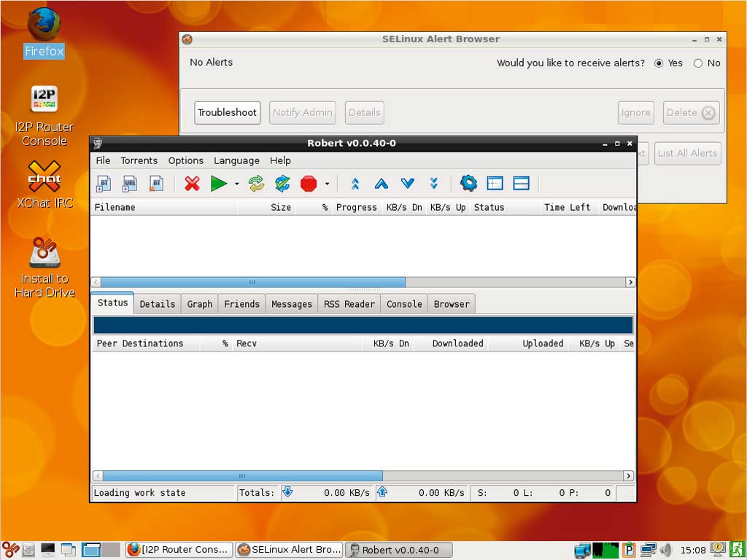Screen dimensions: 747x560
Task: Open the dropdown arrow beside the red stop icon
Action: pyautogui.click(x=328, y=184)
